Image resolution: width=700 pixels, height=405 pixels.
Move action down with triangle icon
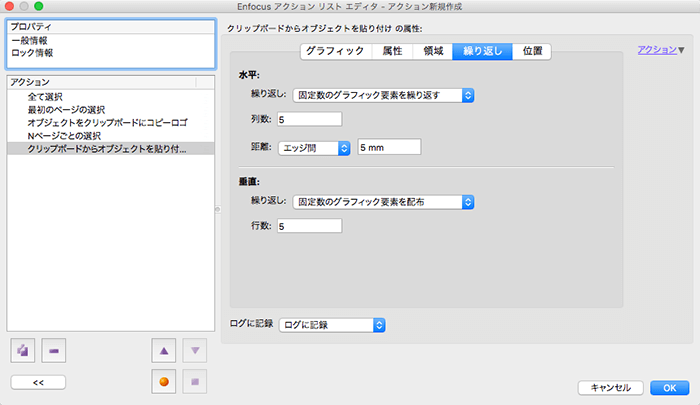click(195, 351)
